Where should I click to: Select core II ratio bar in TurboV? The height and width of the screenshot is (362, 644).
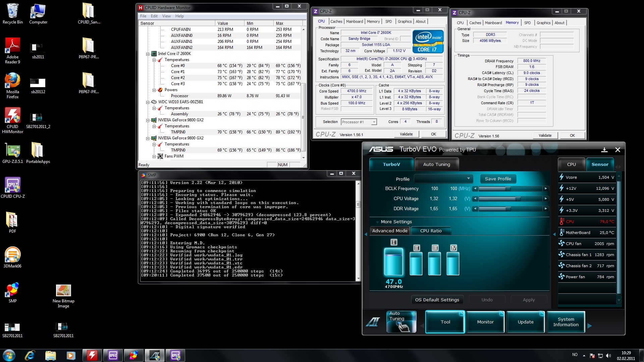tap(416, 264)
